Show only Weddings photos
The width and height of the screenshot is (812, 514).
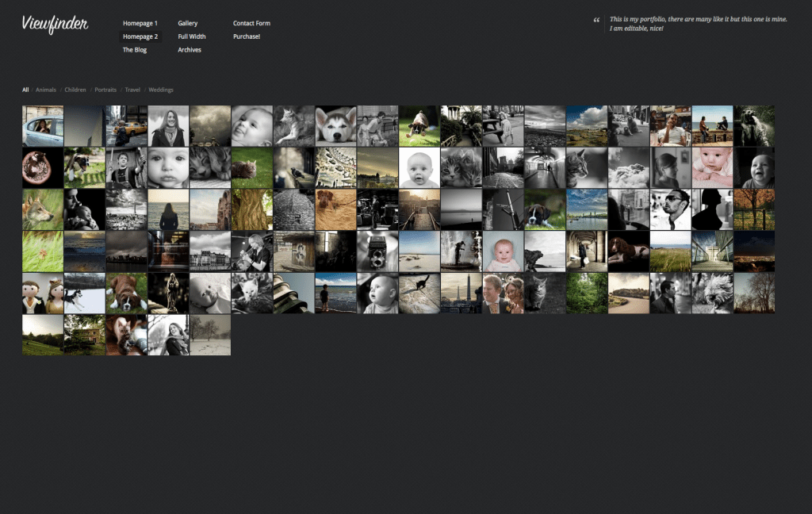click(x=161, y=90)
